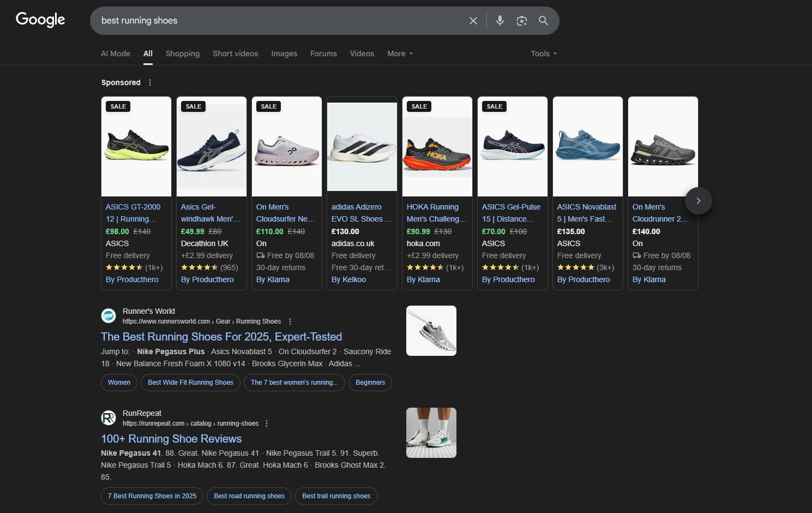Switch to Images tab
This screenshot has height=513, width=812.
[x=284, y=53]
